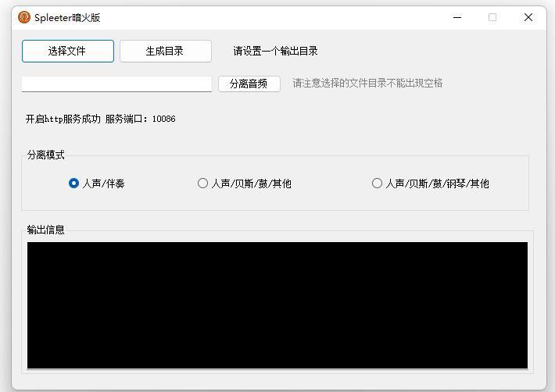Image resolution: width=555 pixels, height=392 pixels.
Task: Click the 生成目录 button
Action: tap(166, 51)
